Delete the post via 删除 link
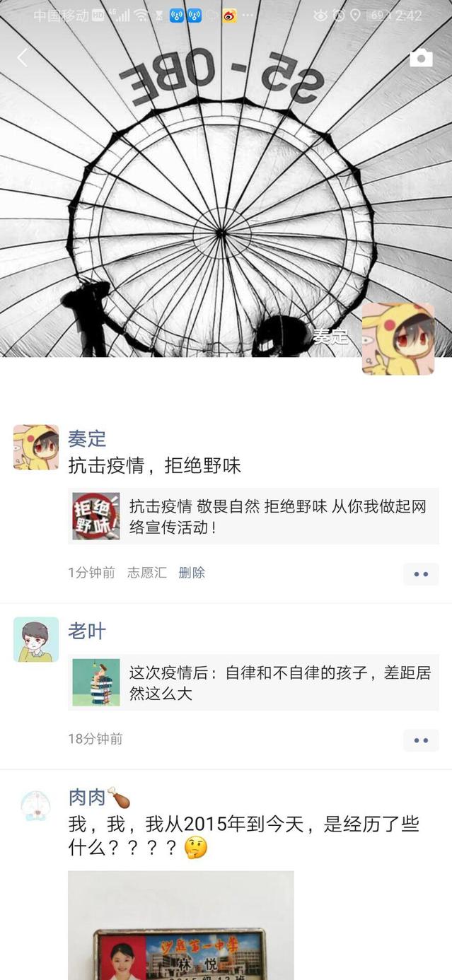This screenshot has width=452, height=980. tap(192, 573)
